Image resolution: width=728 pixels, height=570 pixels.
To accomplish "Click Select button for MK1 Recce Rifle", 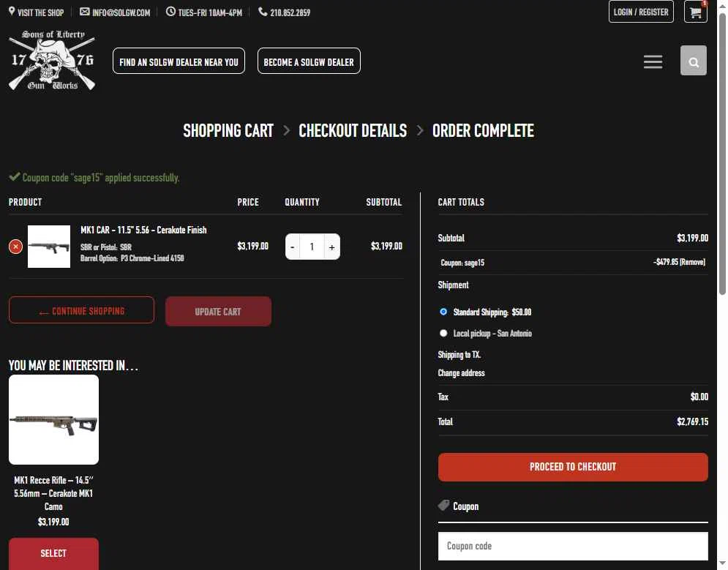I will [x=53, y=553].
